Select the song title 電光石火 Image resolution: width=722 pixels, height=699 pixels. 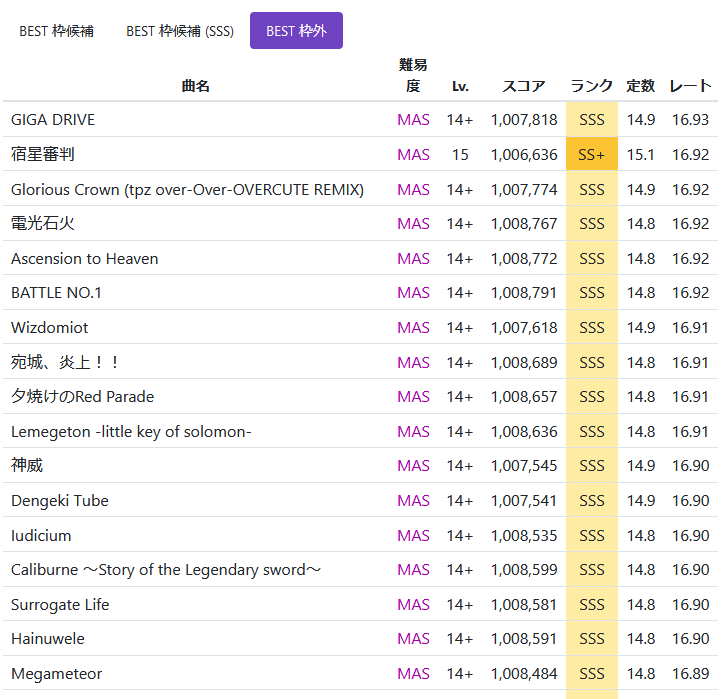point(43,223)
